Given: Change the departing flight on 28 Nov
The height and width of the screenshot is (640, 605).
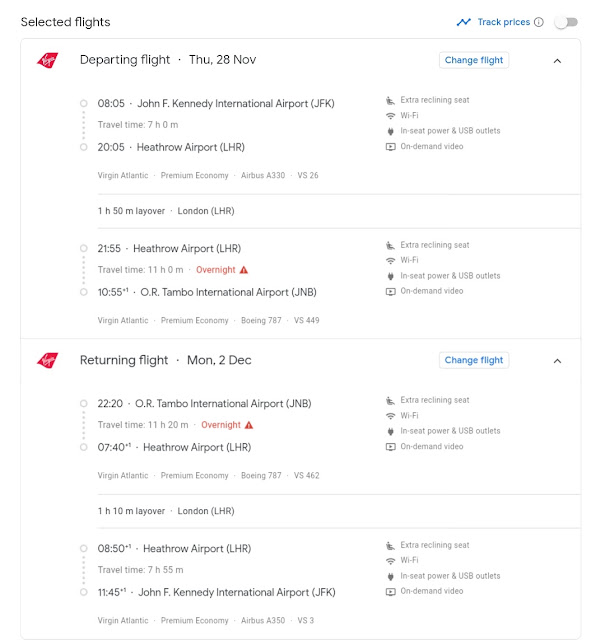Looking at the screenshot, I should 474,60.
